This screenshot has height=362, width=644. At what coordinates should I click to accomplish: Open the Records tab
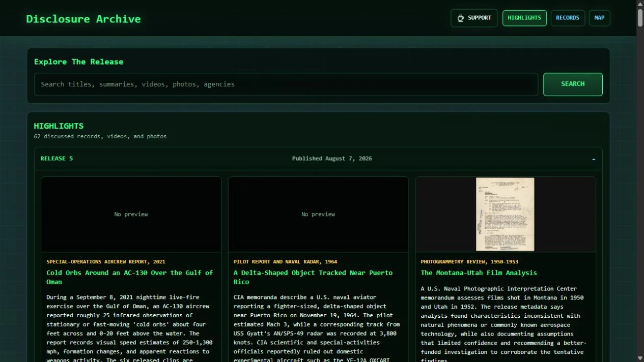[x=568, y=18]
